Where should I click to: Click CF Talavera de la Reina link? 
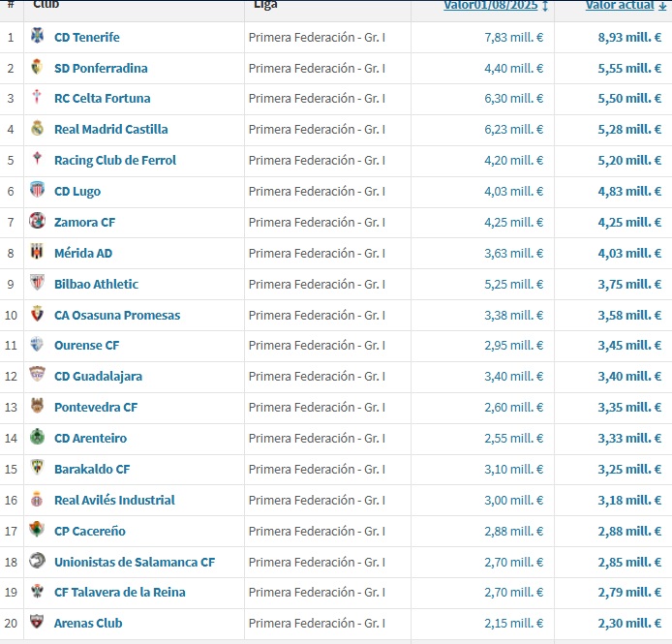pos(119,592)
